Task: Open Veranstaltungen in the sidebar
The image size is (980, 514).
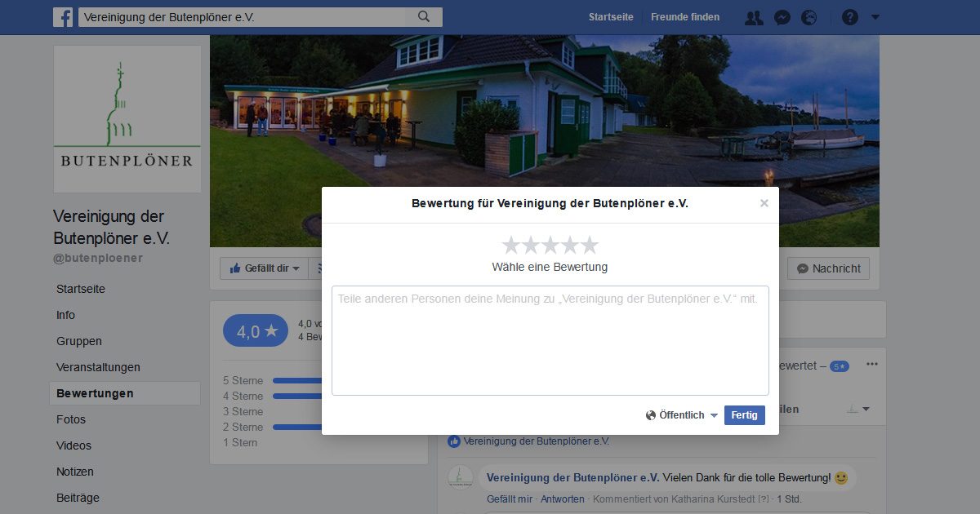Action: point(98,367)
